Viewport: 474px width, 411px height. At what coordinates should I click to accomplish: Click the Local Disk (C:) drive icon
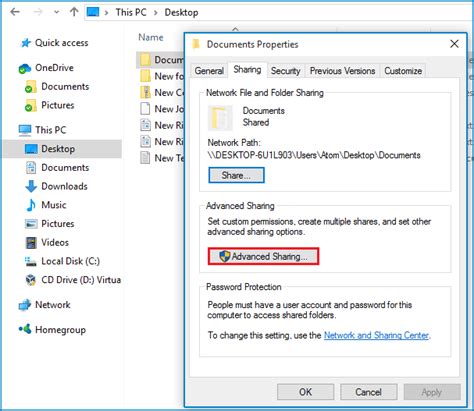(31, 262)
